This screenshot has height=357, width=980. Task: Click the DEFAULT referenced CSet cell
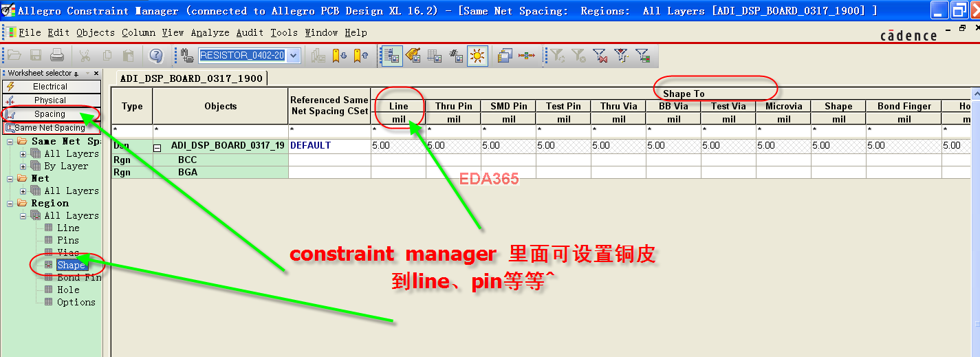[x=329, y=146]
